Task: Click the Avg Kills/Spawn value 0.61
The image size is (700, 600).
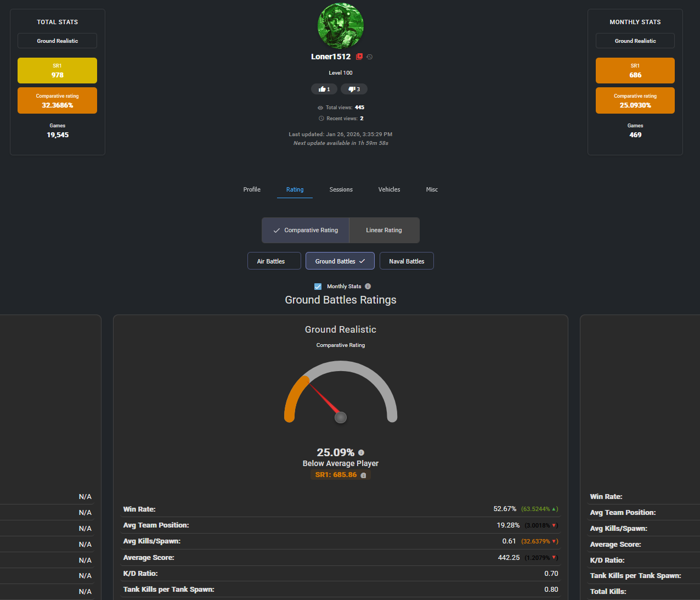Action: 509,541
